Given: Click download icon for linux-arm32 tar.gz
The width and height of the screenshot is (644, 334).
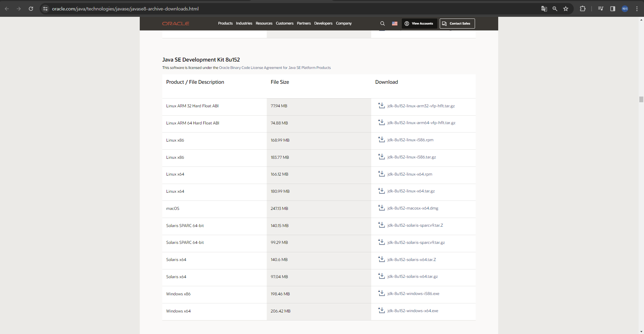Looking at the screenshot, I should point(382,105).
